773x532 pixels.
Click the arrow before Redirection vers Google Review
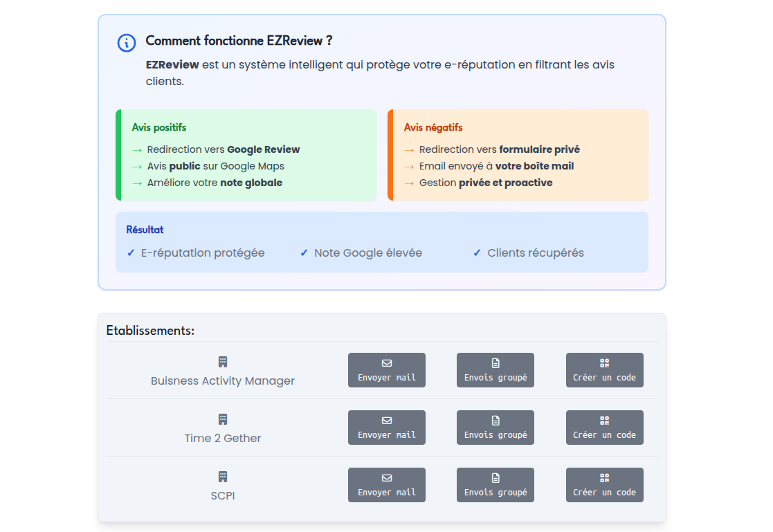coord(136,149)
